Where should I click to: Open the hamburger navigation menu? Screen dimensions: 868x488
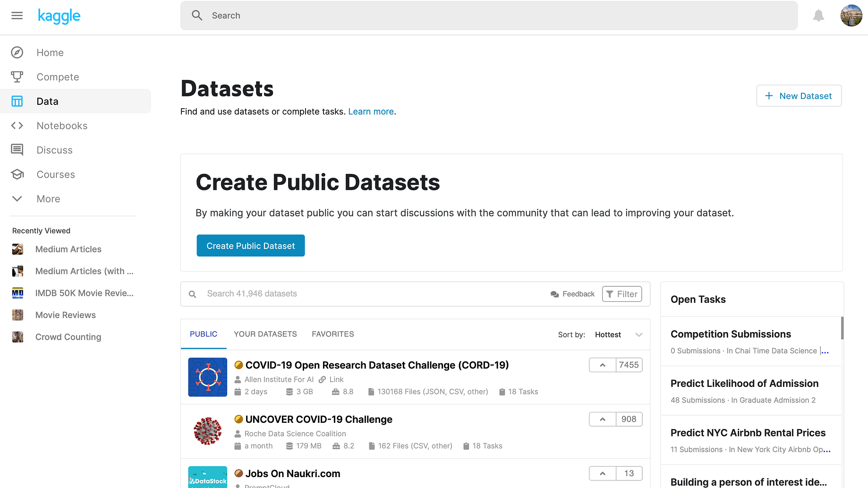(17, 16)
